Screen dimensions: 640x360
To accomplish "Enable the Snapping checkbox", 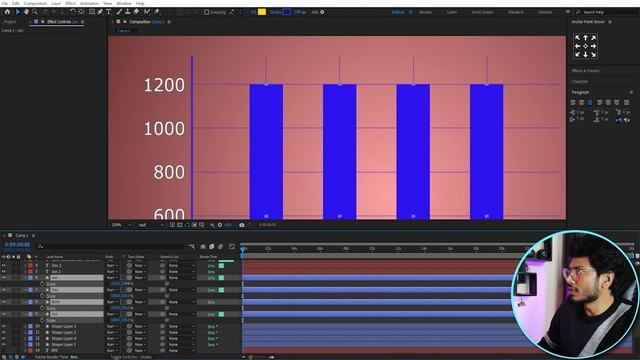I will click(x=206, y=12).
